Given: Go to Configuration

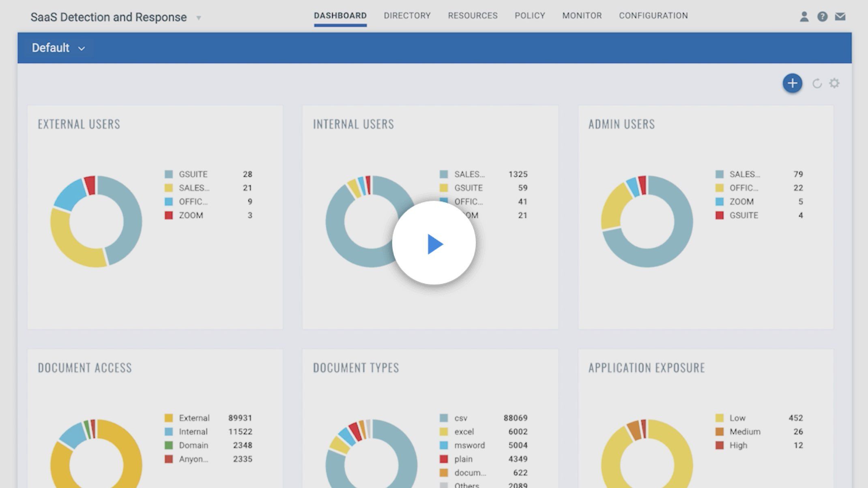Looking at the screenshot, I should pos(653,16).
